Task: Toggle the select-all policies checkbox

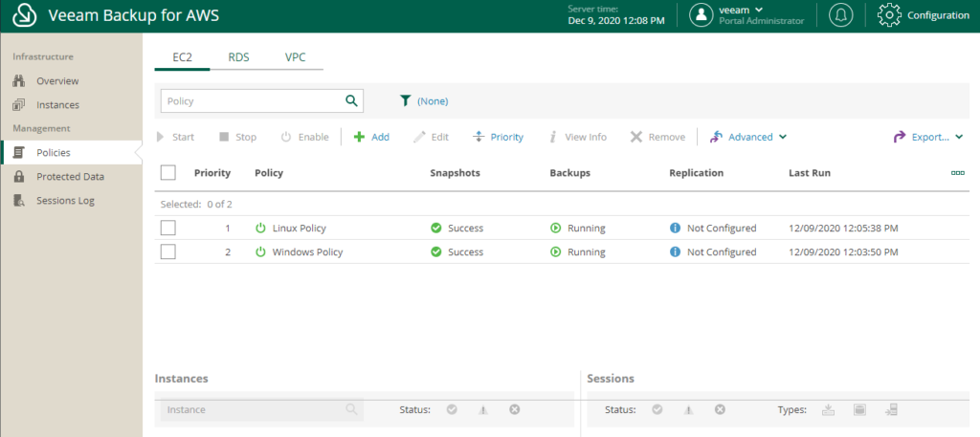Action: 168,172
